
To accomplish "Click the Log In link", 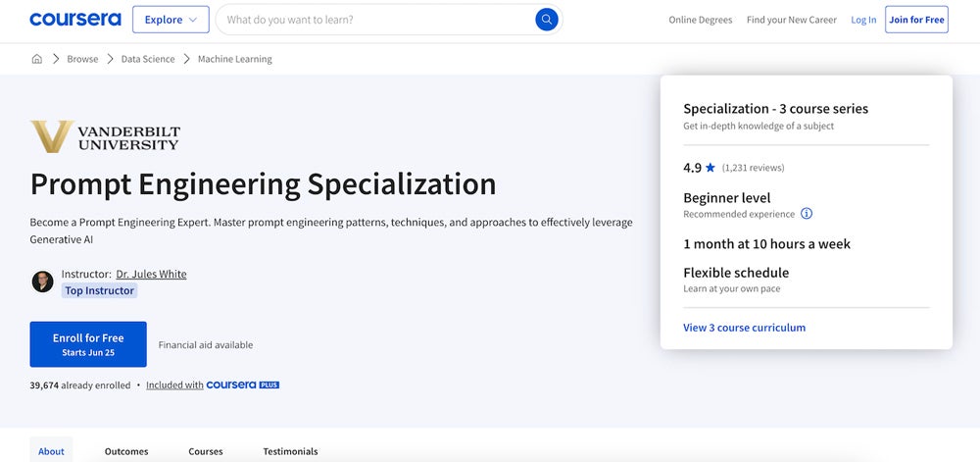I will pyautogui.click(x=863, y=20).
